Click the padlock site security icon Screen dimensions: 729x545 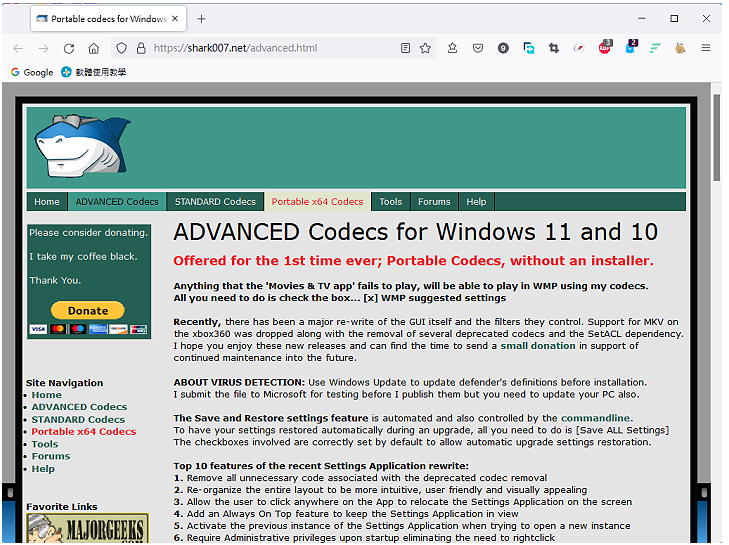141,48
